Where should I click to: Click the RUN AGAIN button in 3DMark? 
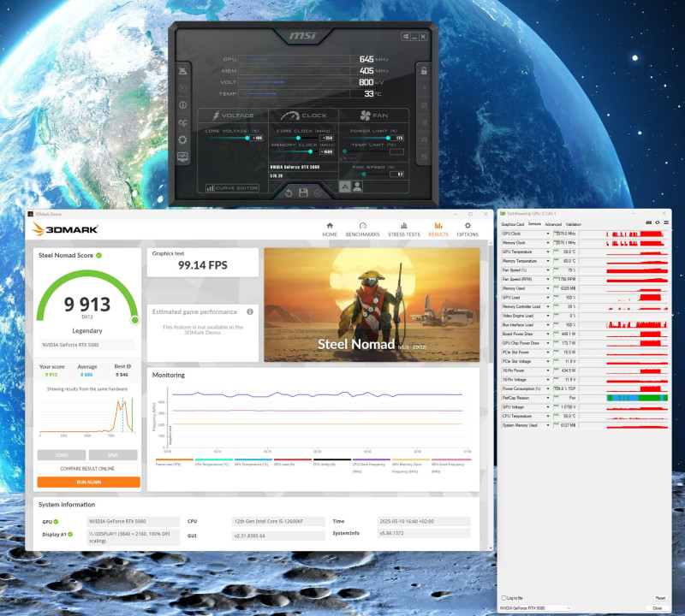pos(89,482)
